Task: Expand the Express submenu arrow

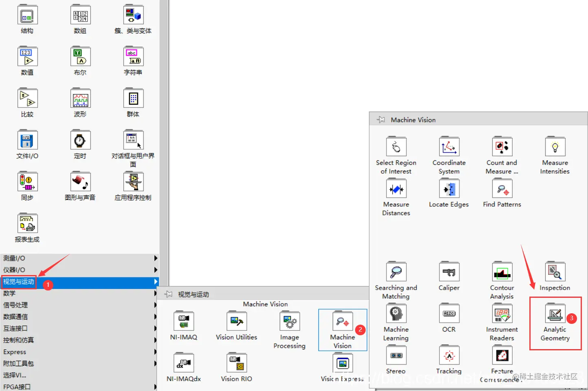Action: click(156, 352)
